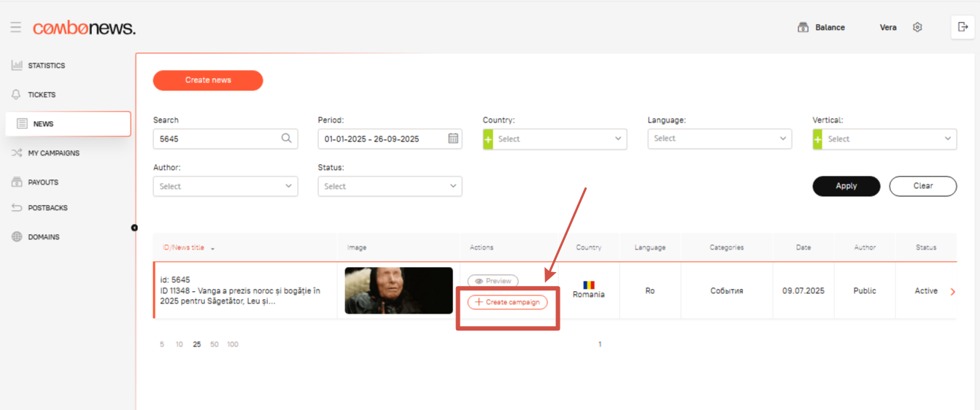
Task: Open Statistics in the sidebar
Action: (46, 66)
